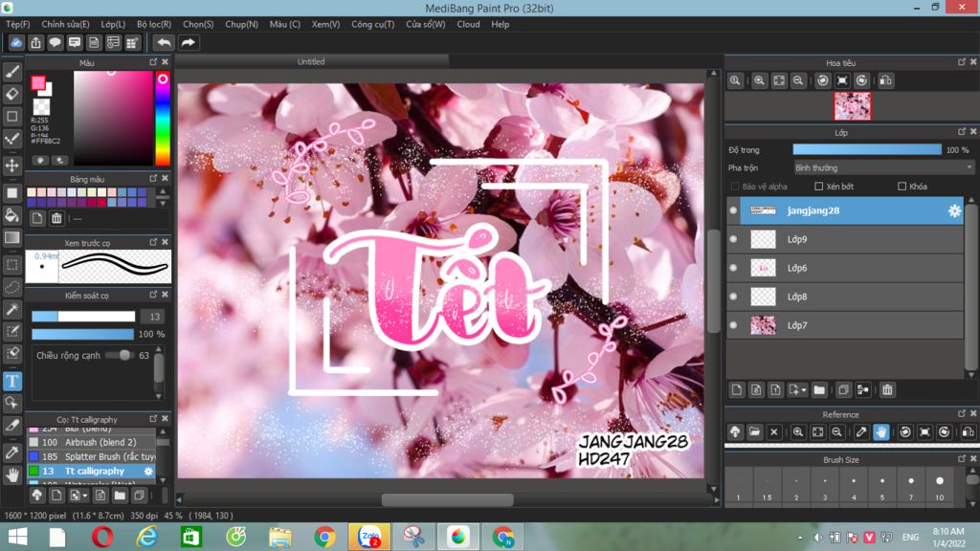980x551 pixels.
Task: Select the Eraser tool
Action: pos(11,95)
